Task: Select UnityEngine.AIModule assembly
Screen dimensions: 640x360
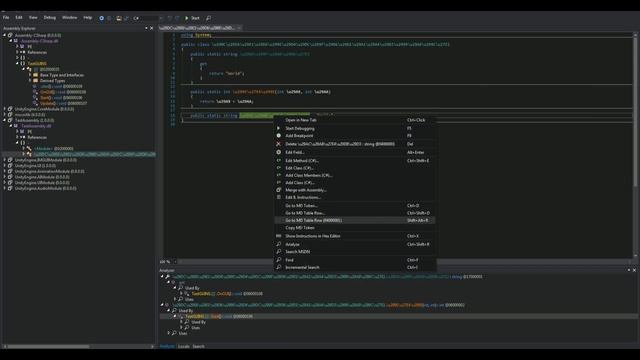Action: 42,177
